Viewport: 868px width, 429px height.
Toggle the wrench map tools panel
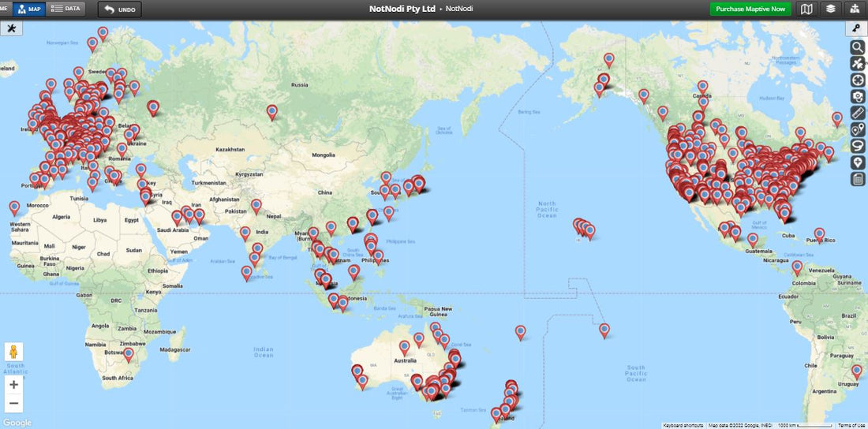(x=11, y=28)
